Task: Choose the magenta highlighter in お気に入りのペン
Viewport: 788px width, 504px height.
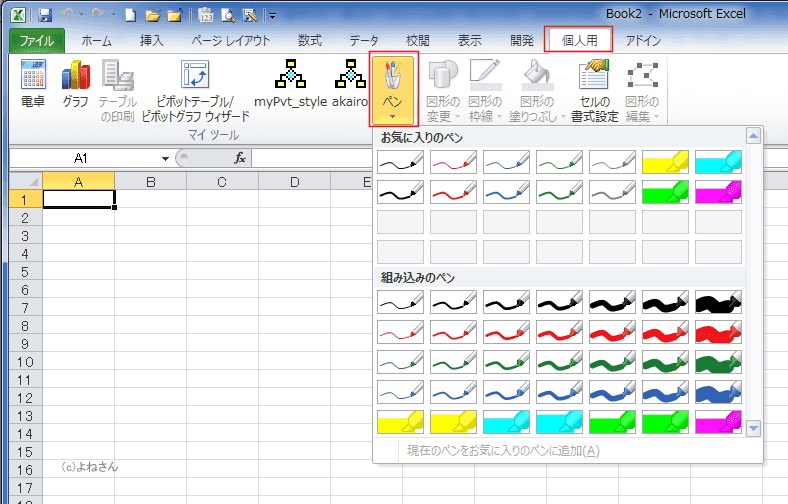Action: click(717, 191)
